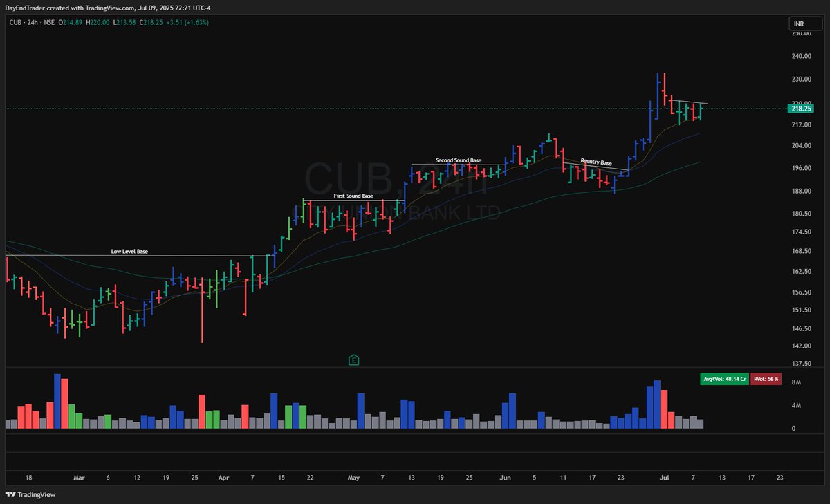Click the 174.50 price axis label

coord(801,232)
